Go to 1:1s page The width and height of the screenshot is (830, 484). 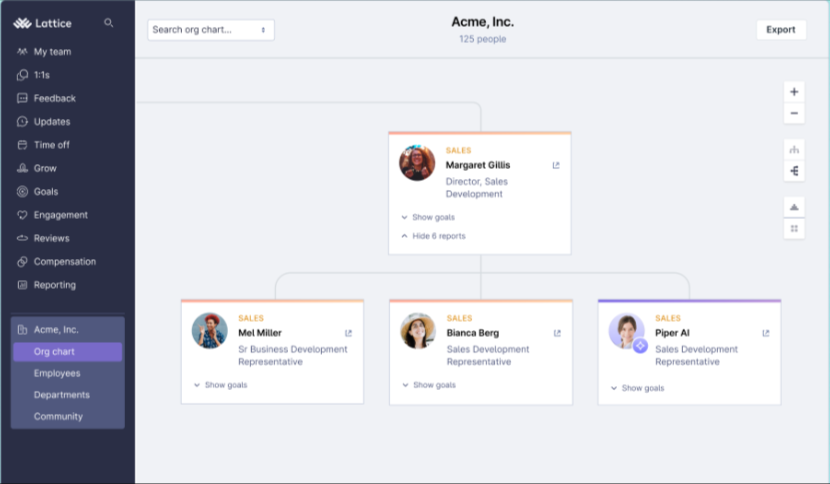click(42, 75)
